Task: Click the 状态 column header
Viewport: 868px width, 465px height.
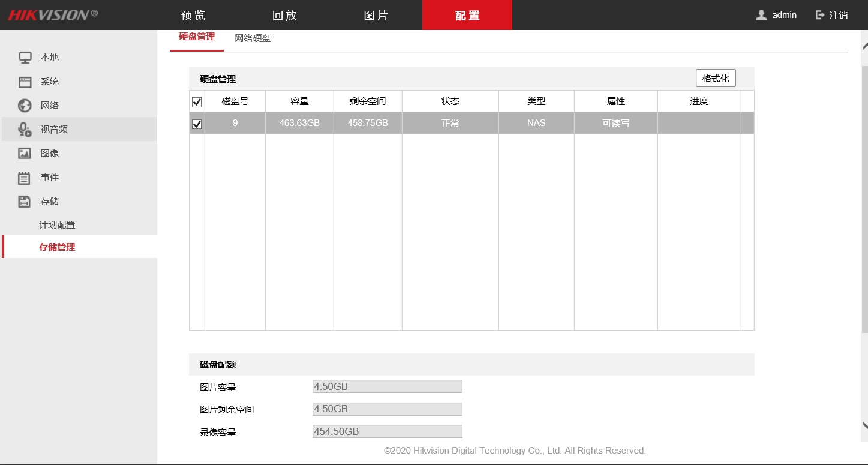Action: [x=450, y=101]
